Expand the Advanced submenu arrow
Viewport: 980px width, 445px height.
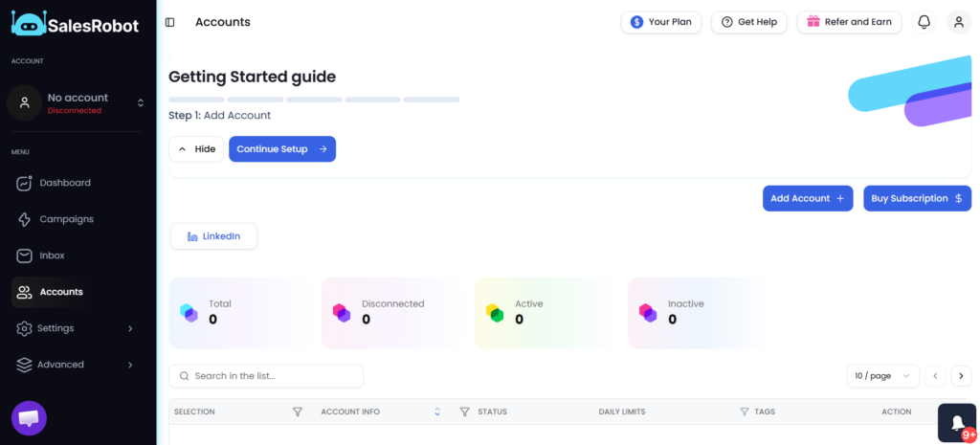point(130,365)
